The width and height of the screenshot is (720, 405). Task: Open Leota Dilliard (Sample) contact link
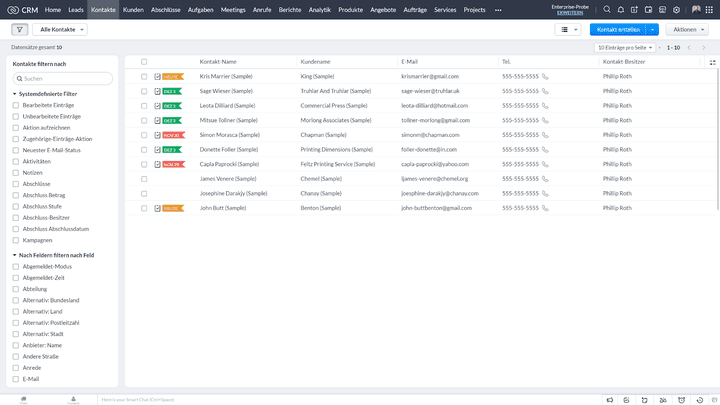pos(229,105)
